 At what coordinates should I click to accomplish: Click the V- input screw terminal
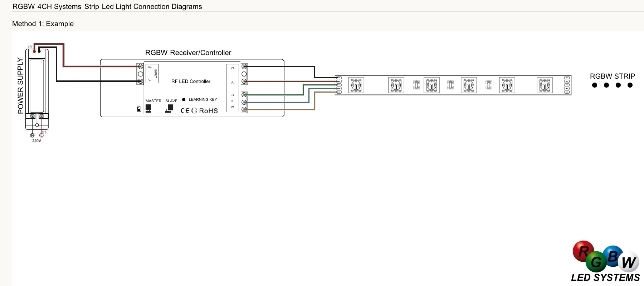[141, 81]
